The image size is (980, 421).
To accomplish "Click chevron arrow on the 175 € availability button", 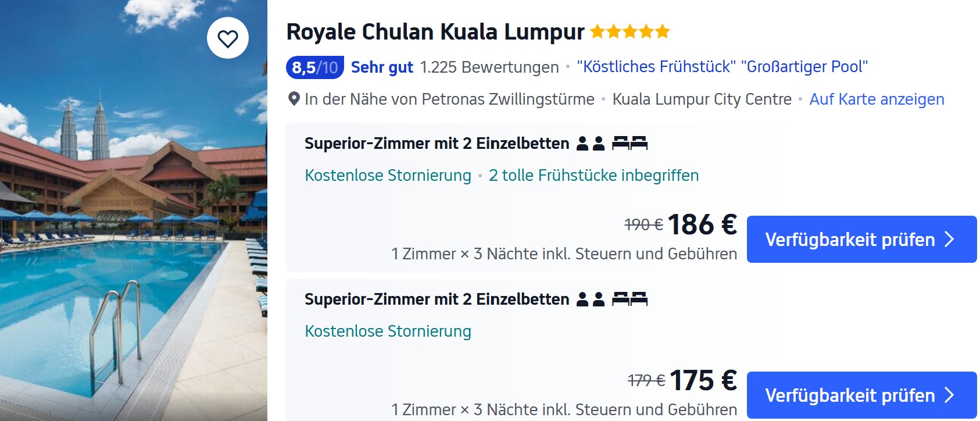I will pyautogui.click(x=950, y=395).
